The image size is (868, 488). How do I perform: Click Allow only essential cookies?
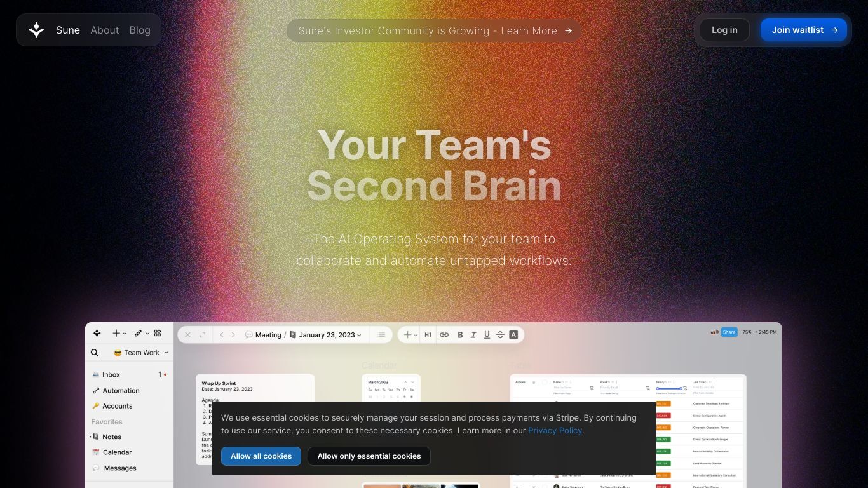point(369,456)
